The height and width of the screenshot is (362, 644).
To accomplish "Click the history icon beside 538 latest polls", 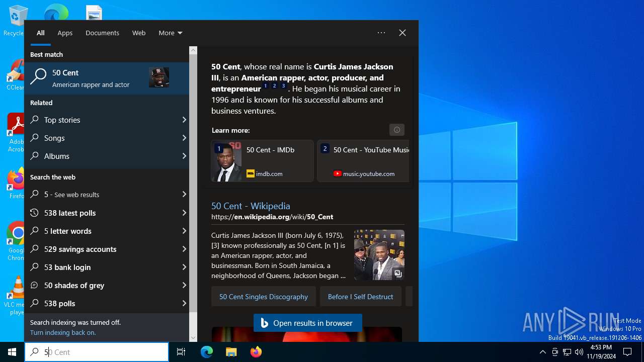I will [x=35, y=213].
